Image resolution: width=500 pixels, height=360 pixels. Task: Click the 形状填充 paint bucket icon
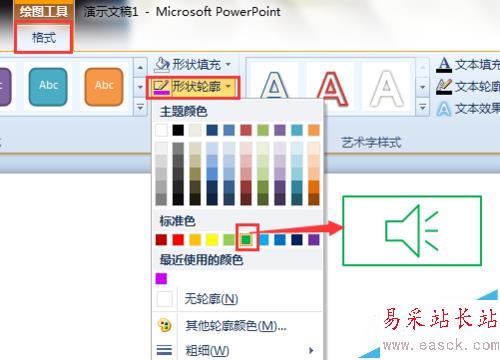pos(162,65)
